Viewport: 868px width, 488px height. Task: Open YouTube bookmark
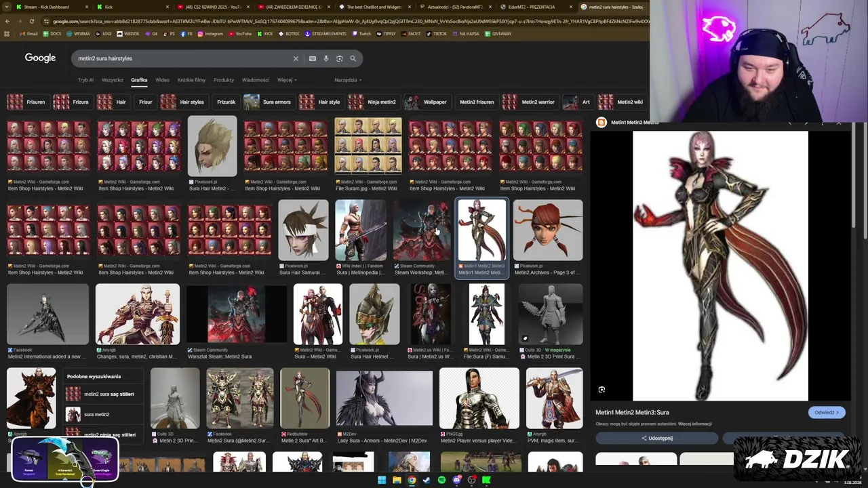[239, 33]
